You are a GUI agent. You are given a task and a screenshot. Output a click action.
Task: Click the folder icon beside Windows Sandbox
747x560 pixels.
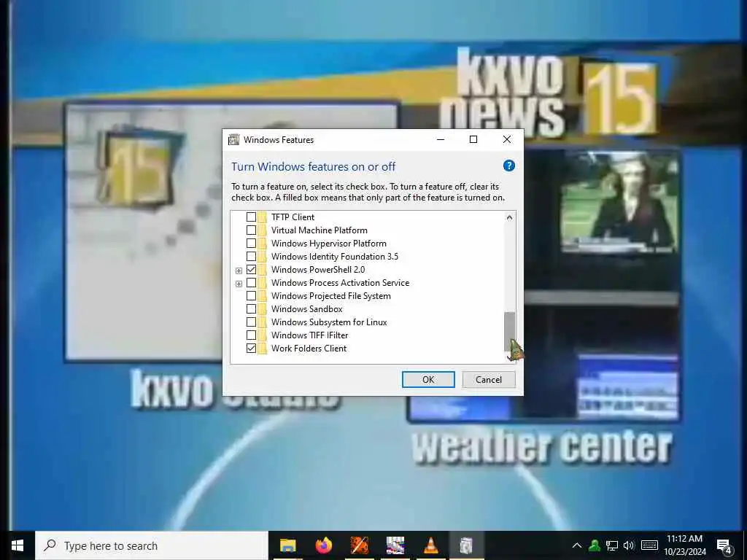(x=263, y=309)
